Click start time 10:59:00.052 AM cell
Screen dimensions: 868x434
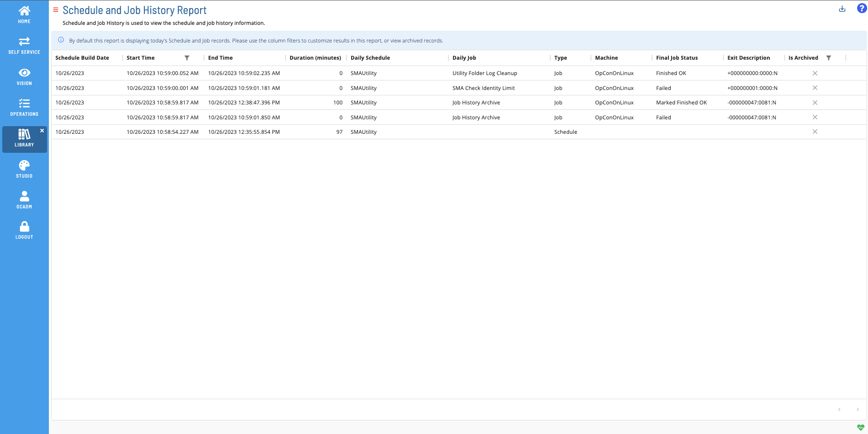point(162,73)
